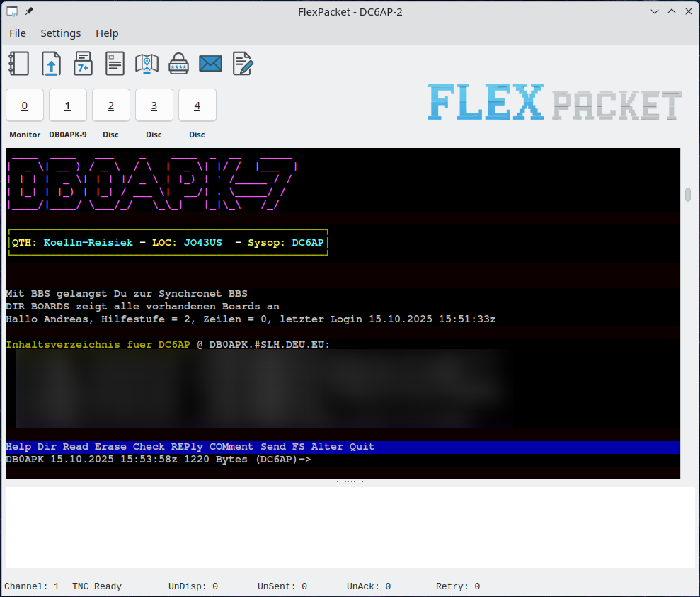Click 'UnSent: 0' status bar entry

pos(282,586)
